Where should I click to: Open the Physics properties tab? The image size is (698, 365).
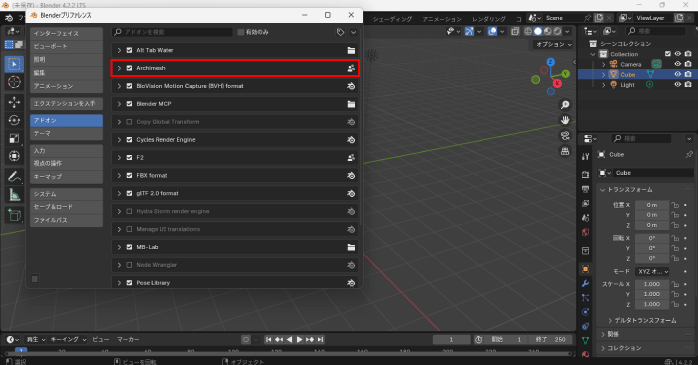click(x=585, y=312)
